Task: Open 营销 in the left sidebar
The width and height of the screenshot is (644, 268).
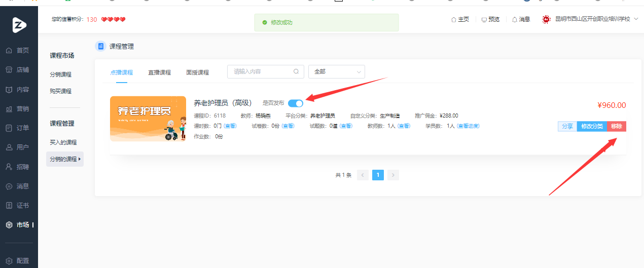Action: point(18,108)
